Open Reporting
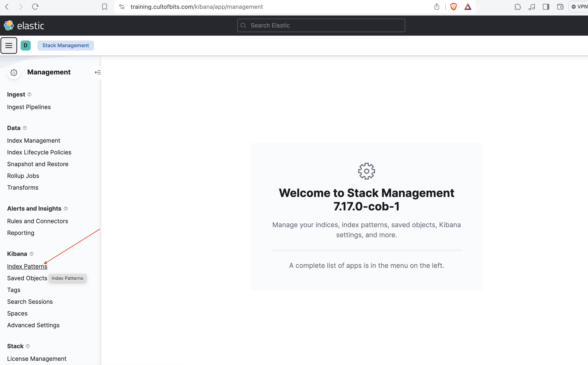Image resolution: width=588 pixels, height=365 pixels. (21, 233)
